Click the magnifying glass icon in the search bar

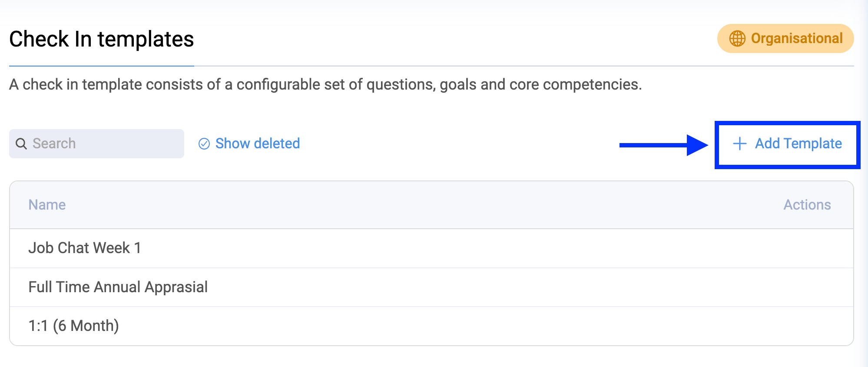click(22, 143)
